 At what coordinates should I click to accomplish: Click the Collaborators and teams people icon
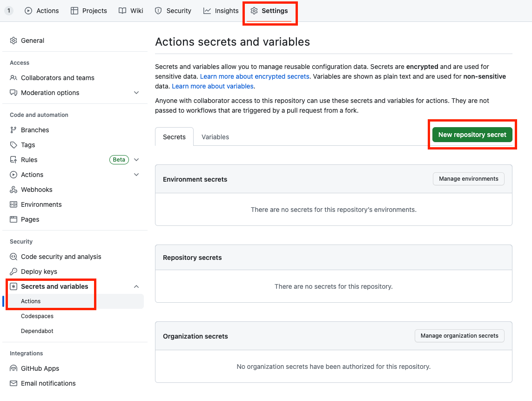[13, 78]
